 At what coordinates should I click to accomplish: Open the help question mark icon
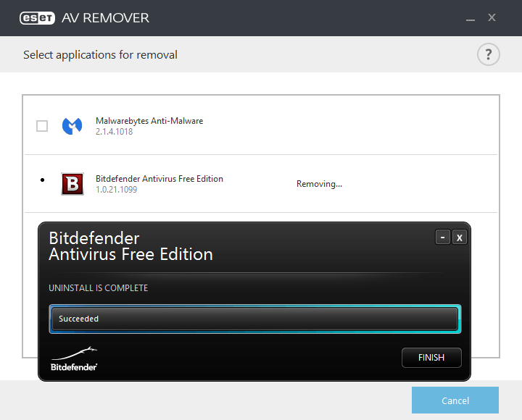coord(488,54)
